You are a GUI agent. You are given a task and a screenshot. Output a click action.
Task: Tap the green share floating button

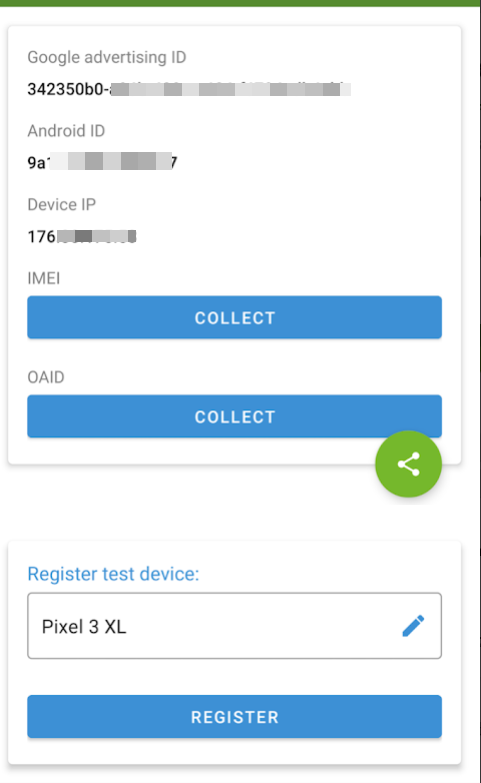click(409, 464)
